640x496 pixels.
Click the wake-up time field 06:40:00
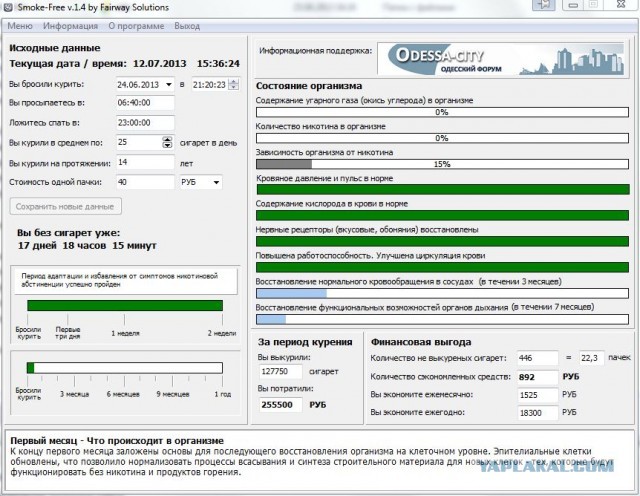point(145,103)
